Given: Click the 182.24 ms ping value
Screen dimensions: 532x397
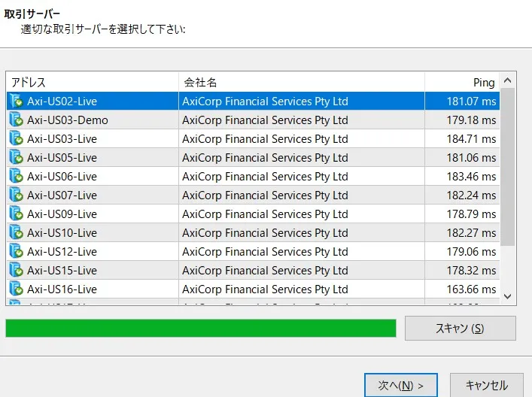Looking at the screenshot, I should [x=471, y=195].
